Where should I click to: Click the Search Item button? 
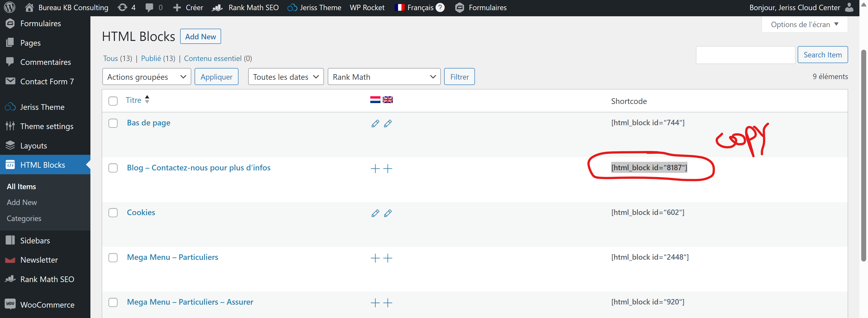823,54
